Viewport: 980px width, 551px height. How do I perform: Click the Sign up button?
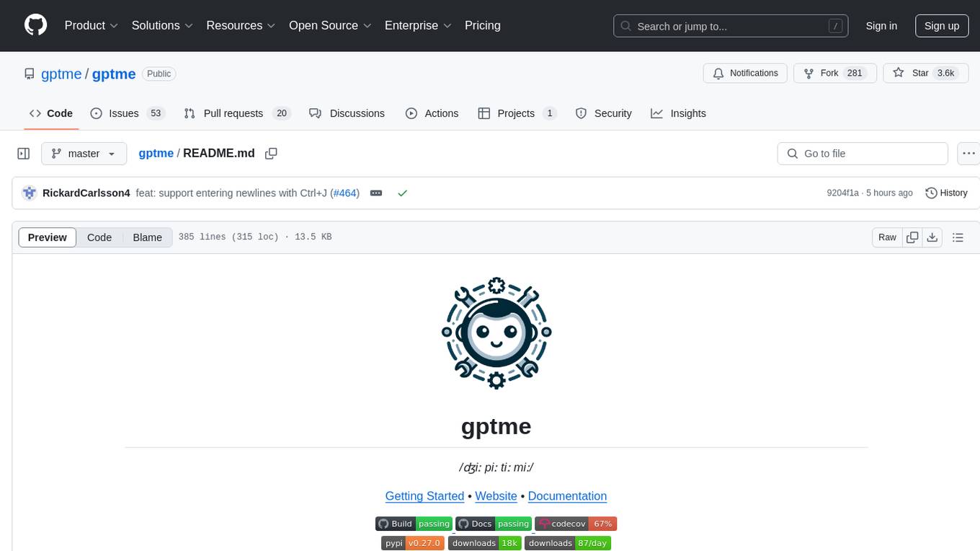click(942, 26)
